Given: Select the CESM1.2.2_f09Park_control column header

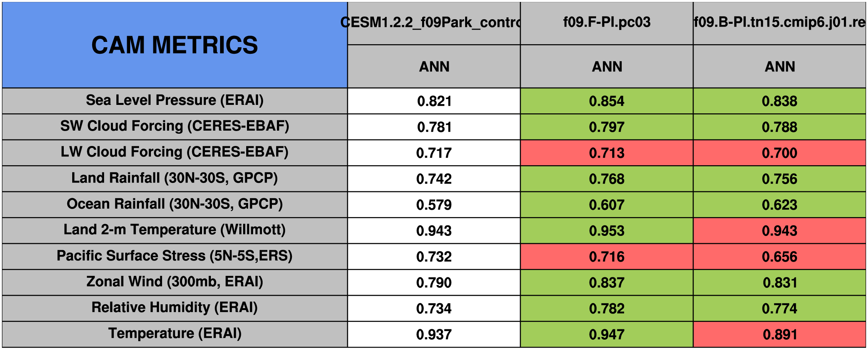Looking at the screenshot, I should click(x=434, y=23).
